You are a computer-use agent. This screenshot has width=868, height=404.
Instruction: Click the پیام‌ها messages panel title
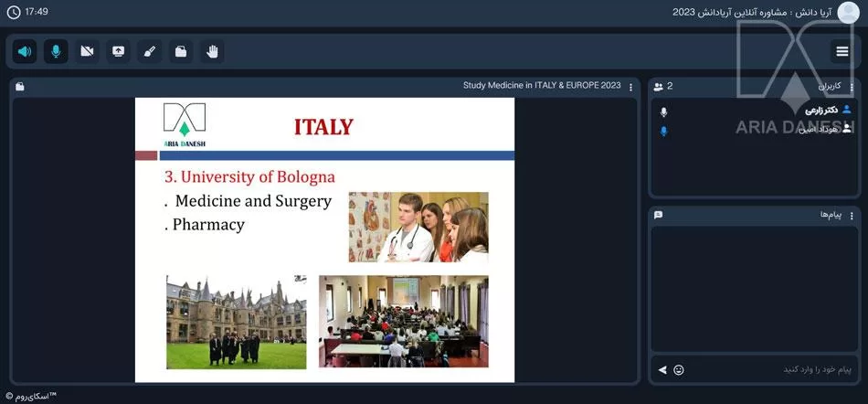coord(831,216)
